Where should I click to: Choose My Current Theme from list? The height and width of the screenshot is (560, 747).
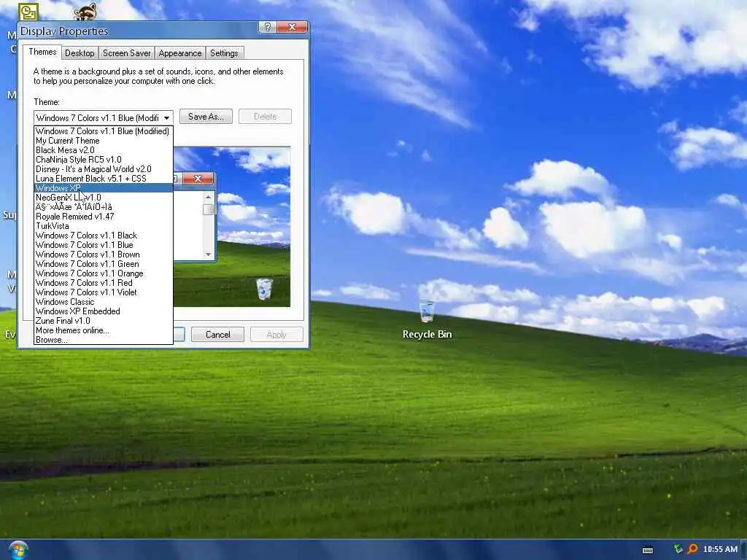pos(104,141)
